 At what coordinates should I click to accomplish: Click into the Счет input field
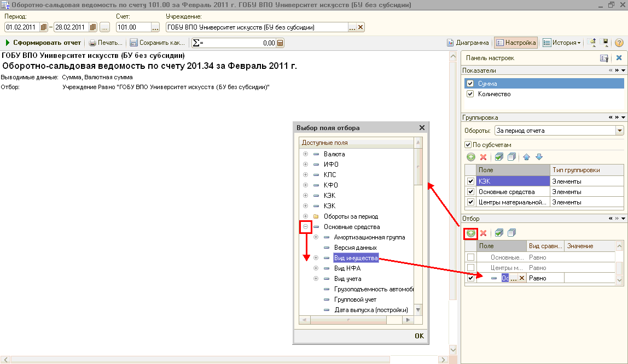(133, 27)
